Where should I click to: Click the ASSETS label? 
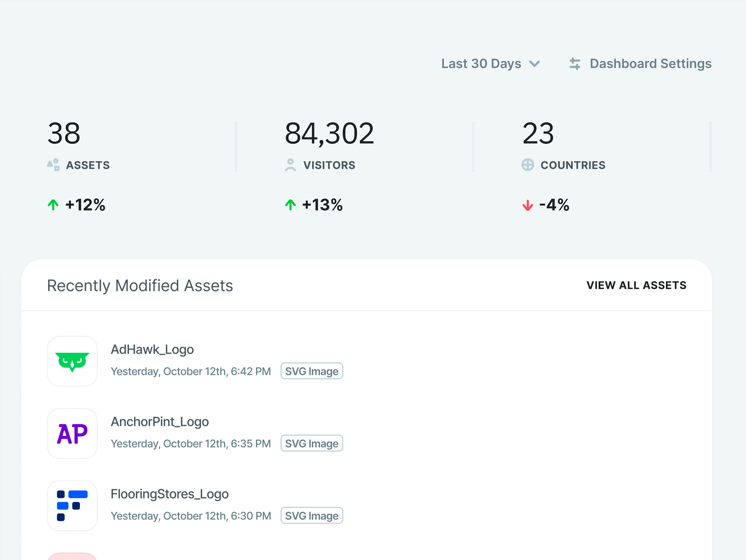click(x=88, y=165)
